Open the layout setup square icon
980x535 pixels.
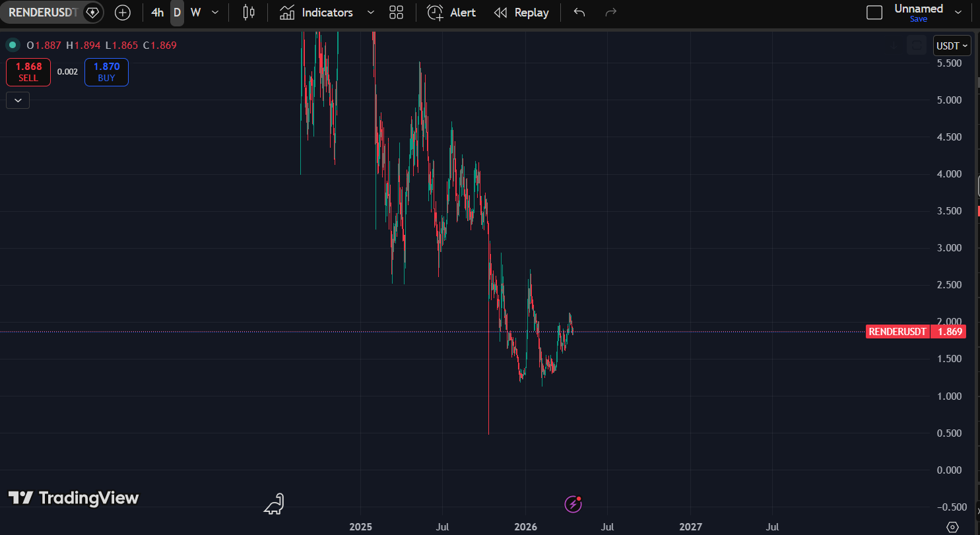click(874, 13)
